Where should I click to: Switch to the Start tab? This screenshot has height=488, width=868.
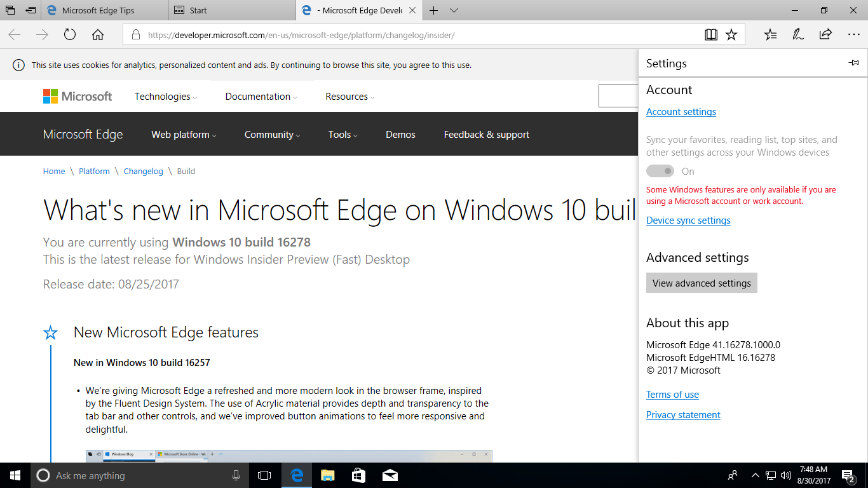[x=233, y=10]
